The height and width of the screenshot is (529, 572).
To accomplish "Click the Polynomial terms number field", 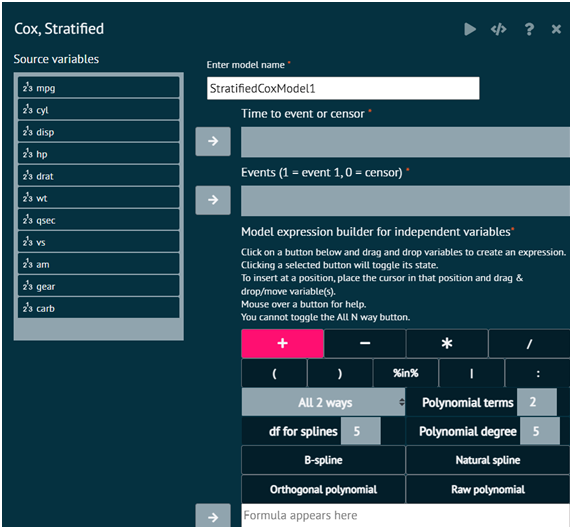I will click(x=537, y=402).
